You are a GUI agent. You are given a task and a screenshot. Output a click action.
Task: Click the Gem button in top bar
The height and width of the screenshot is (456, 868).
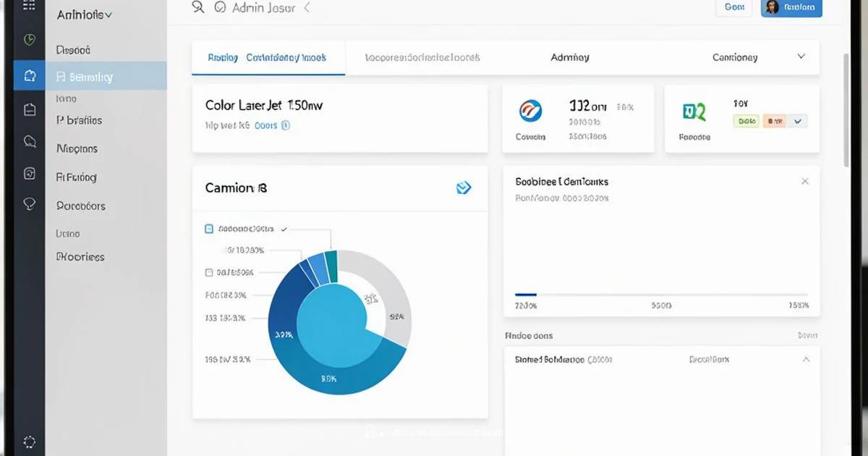coord(734,7)
